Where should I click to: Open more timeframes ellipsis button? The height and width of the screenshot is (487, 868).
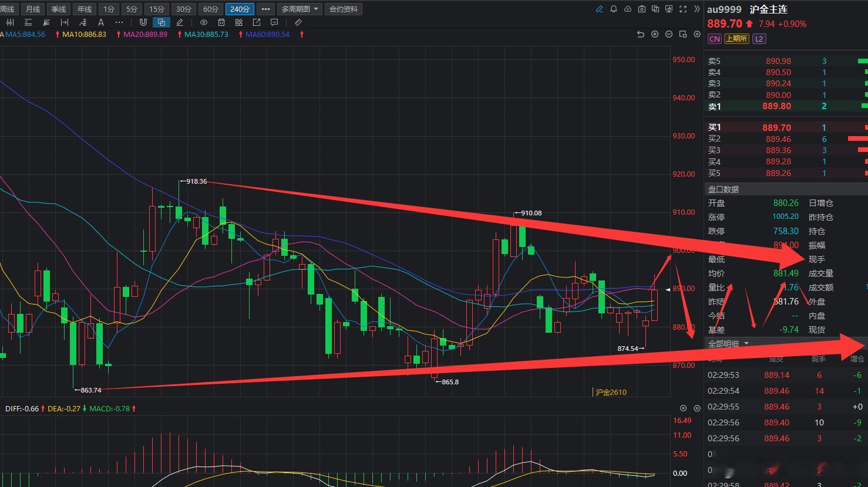click(265, 9)
